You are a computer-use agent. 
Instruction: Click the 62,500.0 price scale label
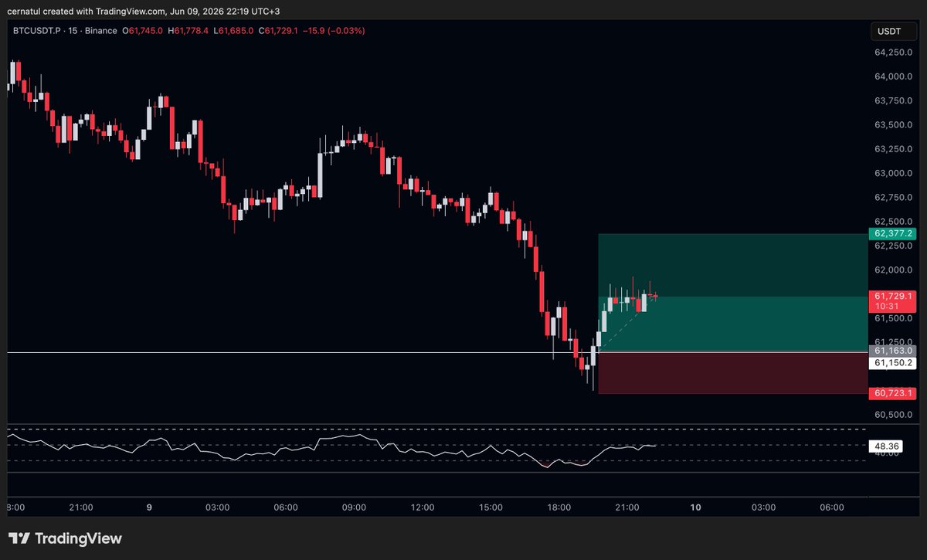pos(893,221)
